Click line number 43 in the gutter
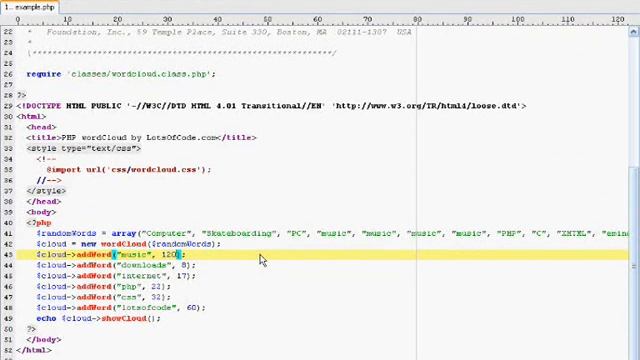640x360 pixels. (x=8, y=255)
